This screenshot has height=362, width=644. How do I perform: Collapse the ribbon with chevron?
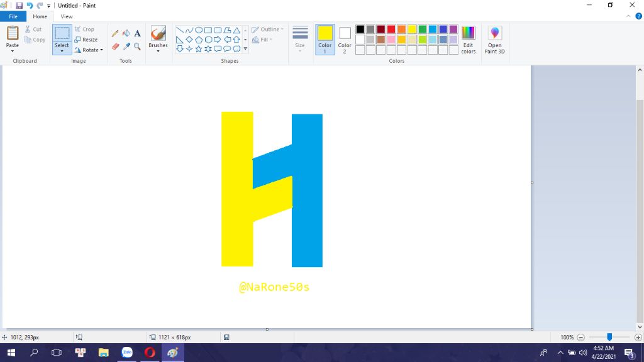[x=628, y=16]
